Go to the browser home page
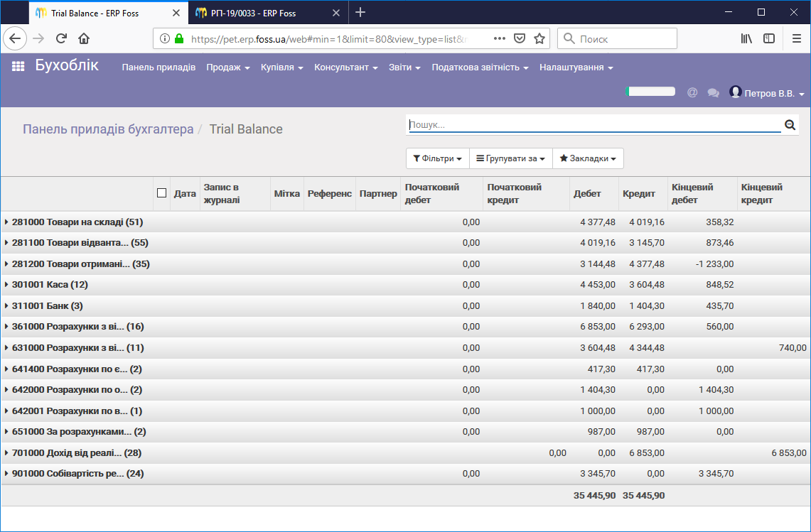Image resolution: width=811 pixels, height=532 pixels. (x=84, y=39)
